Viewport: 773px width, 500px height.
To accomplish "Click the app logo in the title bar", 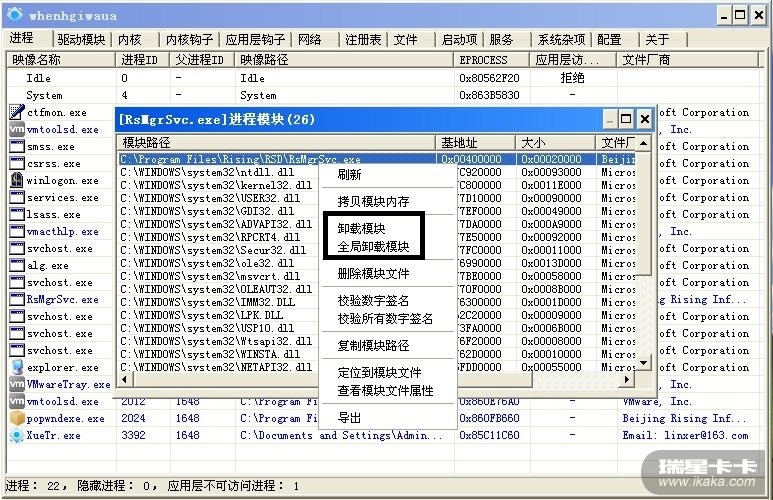I will [15, 14].
